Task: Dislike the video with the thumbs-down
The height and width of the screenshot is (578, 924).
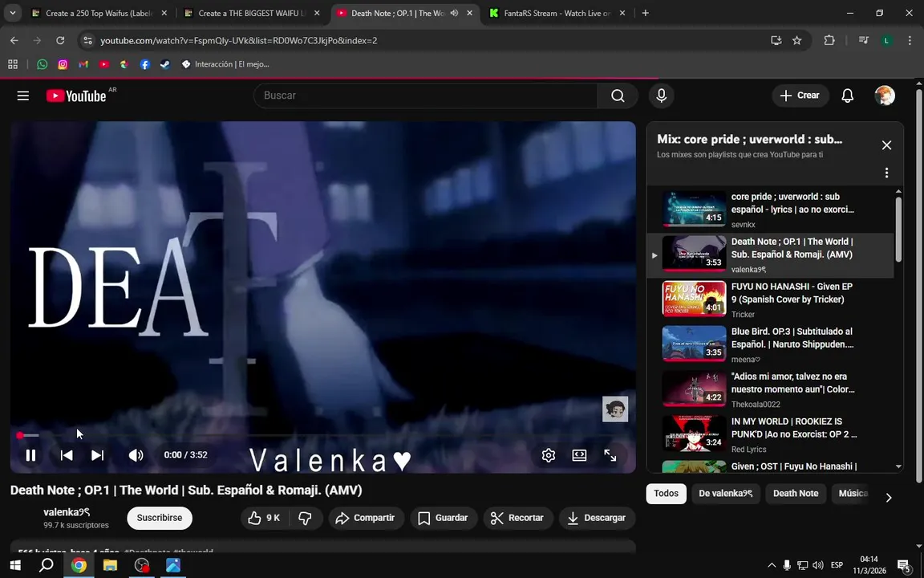Action: pyautogui.click(x=306, y=518)
